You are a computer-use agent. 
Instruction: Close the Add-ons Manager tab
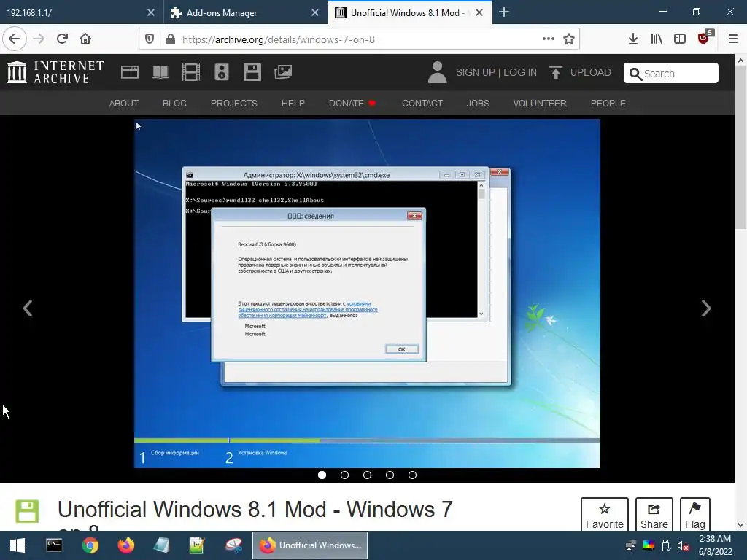point(315,13)
